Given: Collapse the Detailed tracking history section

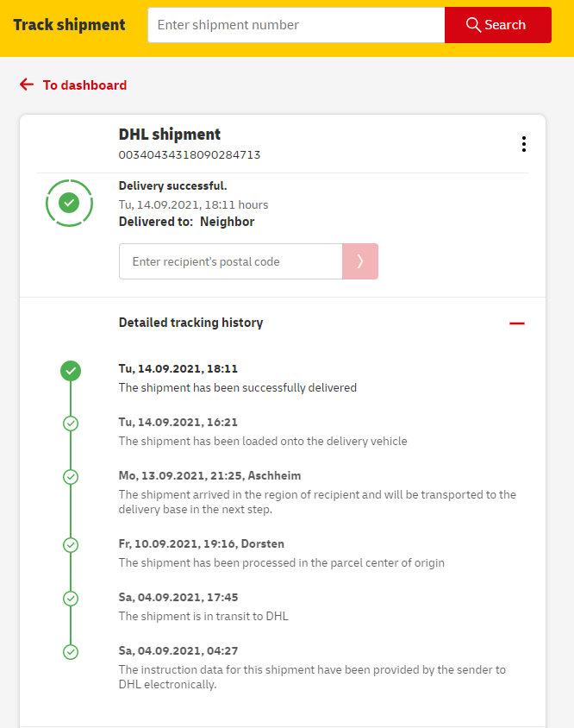Looking at the screenshot, I should coord(517,323).
